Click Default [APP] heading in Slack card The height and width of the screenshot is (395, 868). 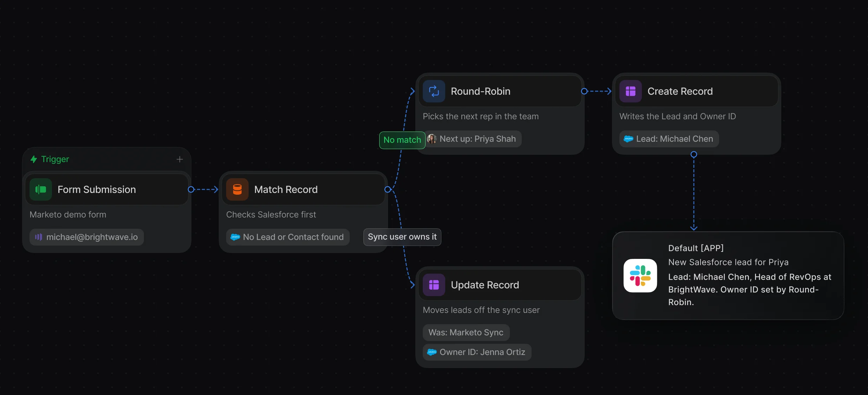(696, 248)
